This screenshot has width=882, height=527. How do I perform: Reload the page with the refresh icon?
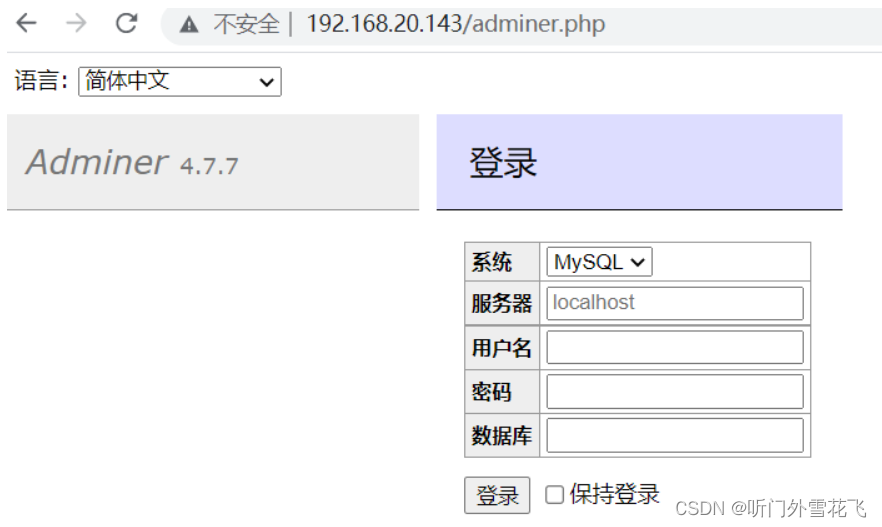pyautogui.click(x=127, y=23)
